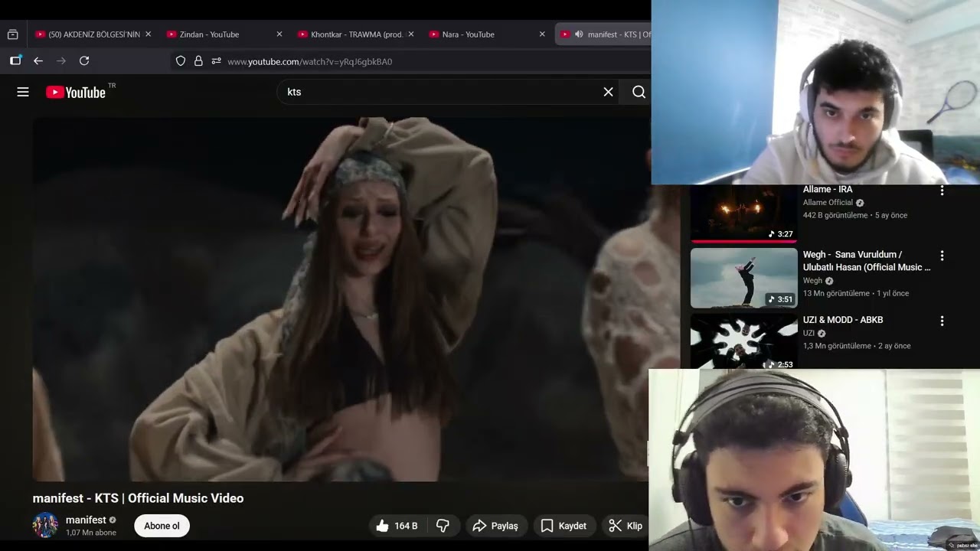Viewport: 980px width, 551px height.
Task: Open the tab list icon
Action: pyautogui.click(x=12, y=34)
